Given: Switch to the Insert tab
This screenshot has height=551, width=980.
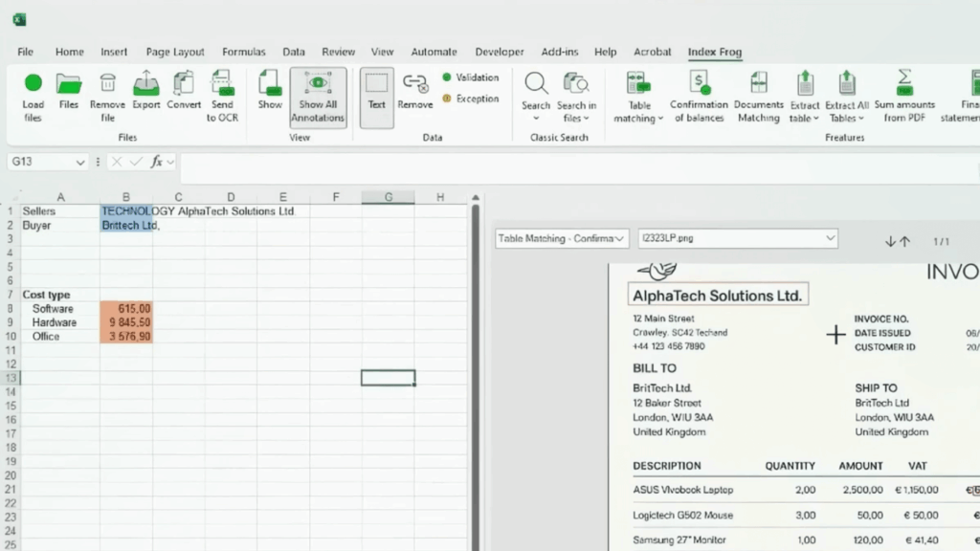Looking at the screenshot, I should coord(114,52).
